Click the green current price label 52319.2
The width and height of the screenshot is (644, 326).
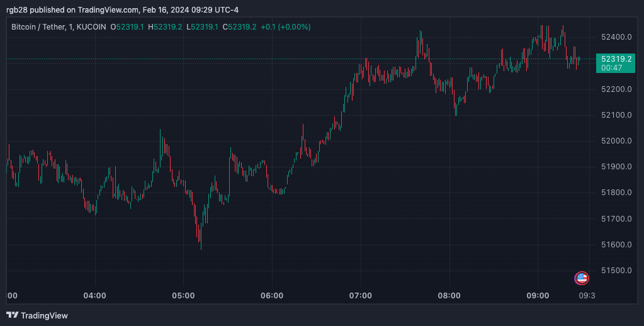[617, 58]
